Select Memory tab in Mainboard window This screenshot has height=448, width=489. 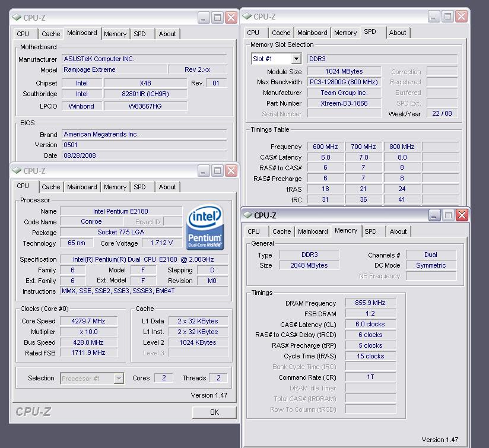coord(115,34)
